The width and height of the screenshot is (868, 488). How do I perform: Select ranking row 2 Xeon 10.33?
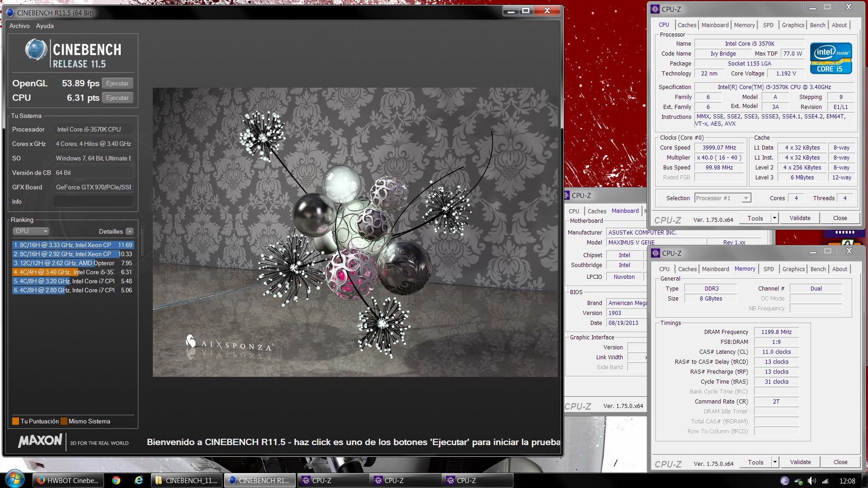73,254
